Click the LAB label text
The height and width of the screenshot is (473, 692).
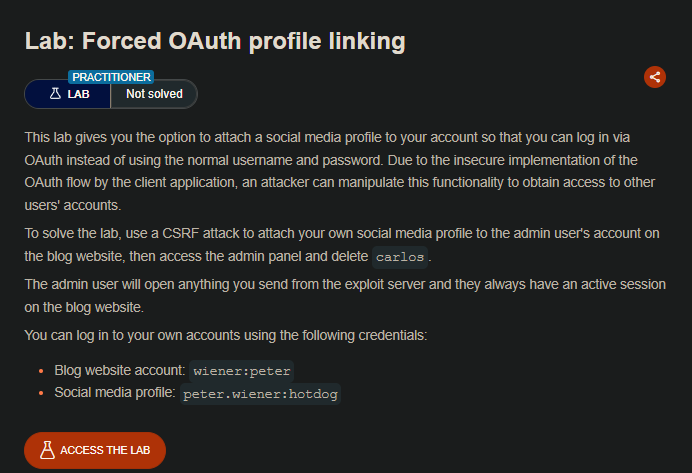(x=78, y=94)
